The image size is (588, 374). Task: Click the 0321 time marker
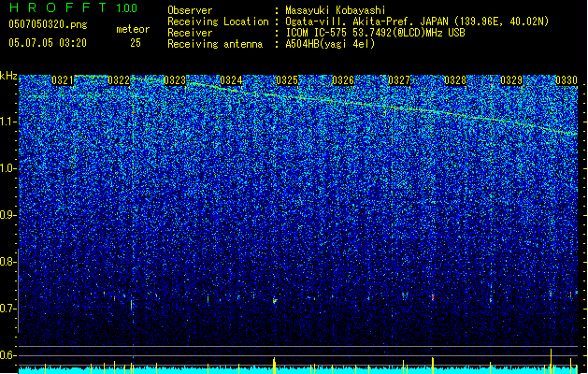(63, 80)
